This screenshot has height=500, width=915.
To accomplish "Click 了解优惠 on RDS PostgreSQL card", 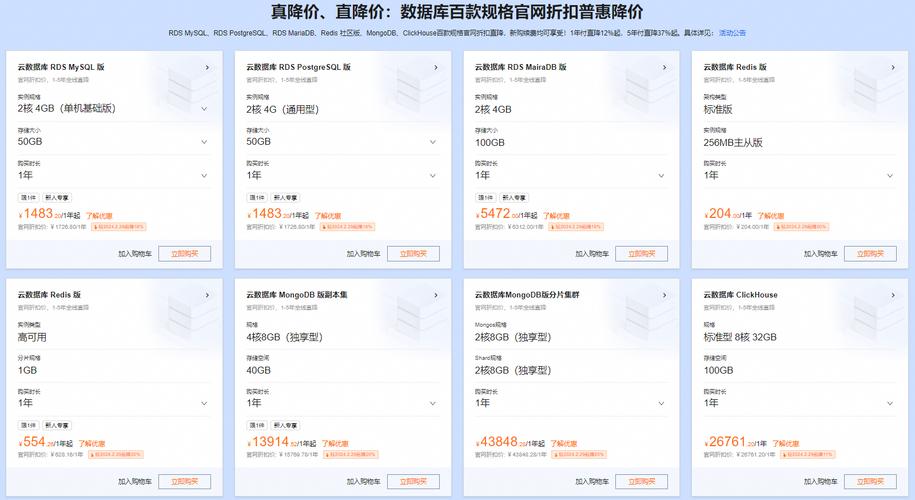I will [x=327, y=216].
